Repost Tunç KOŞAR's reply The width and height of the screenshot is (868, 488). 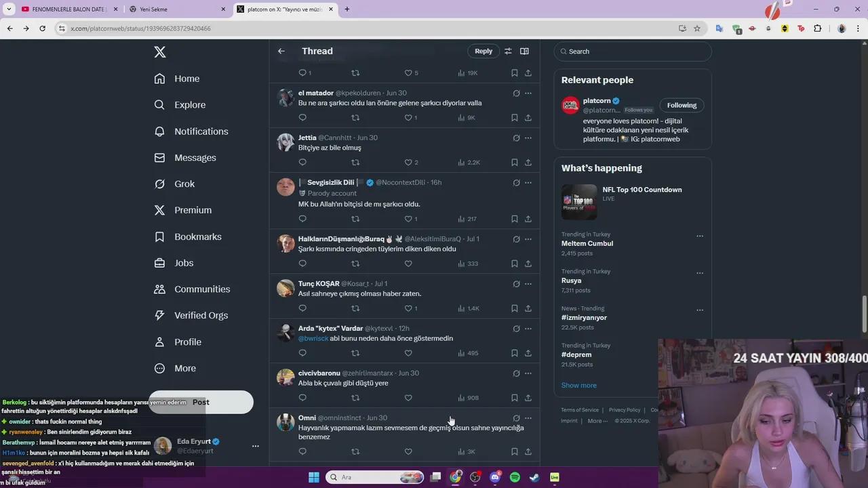[355, 308]
